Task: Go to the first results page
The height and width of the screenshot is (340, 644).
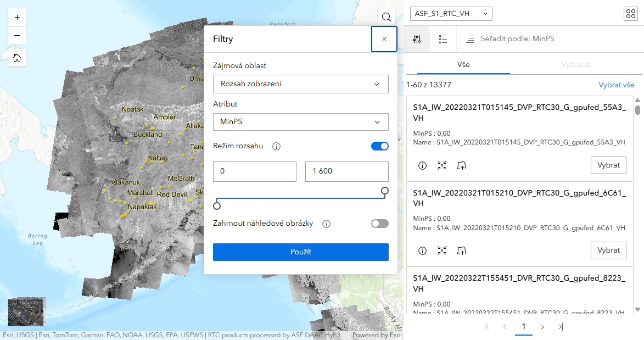Action: click(486, 327)
